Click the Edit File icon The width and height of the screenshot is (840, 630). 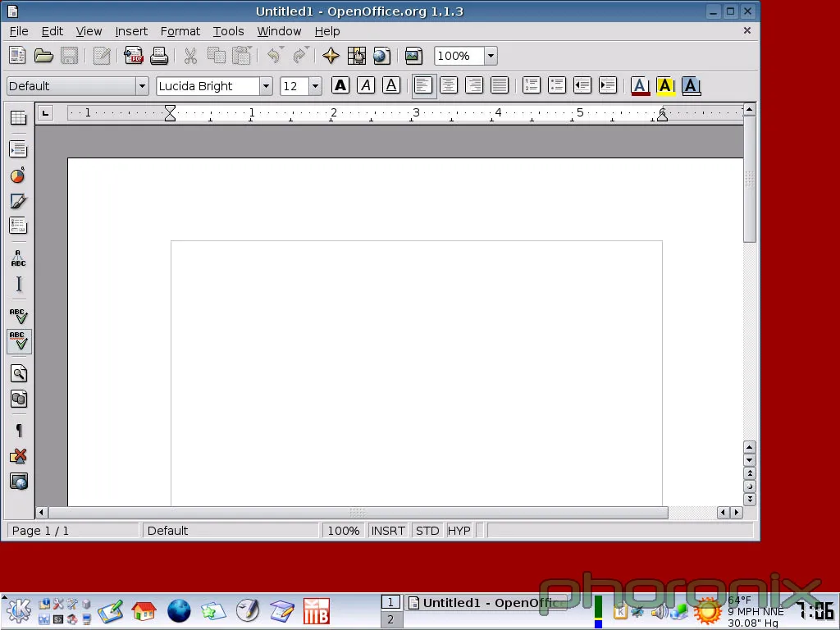tap(101, 55)
